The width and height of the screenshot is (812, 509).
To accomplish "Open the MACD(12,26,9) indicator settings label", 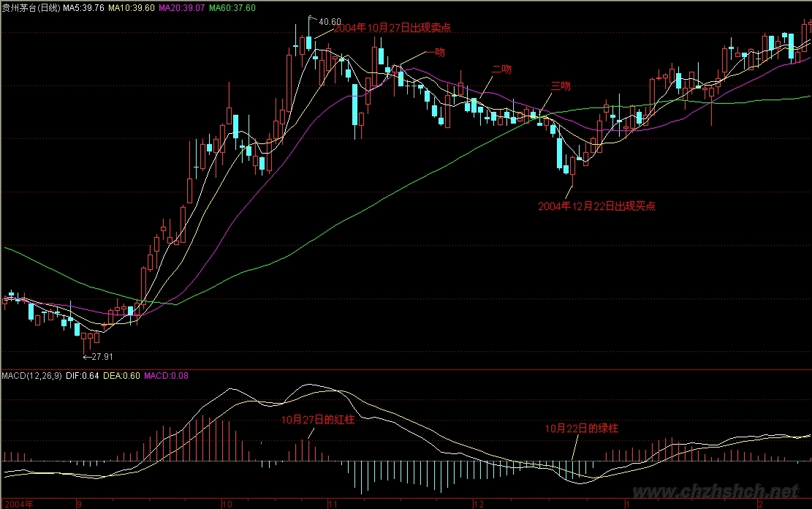I will click(31, 376).
